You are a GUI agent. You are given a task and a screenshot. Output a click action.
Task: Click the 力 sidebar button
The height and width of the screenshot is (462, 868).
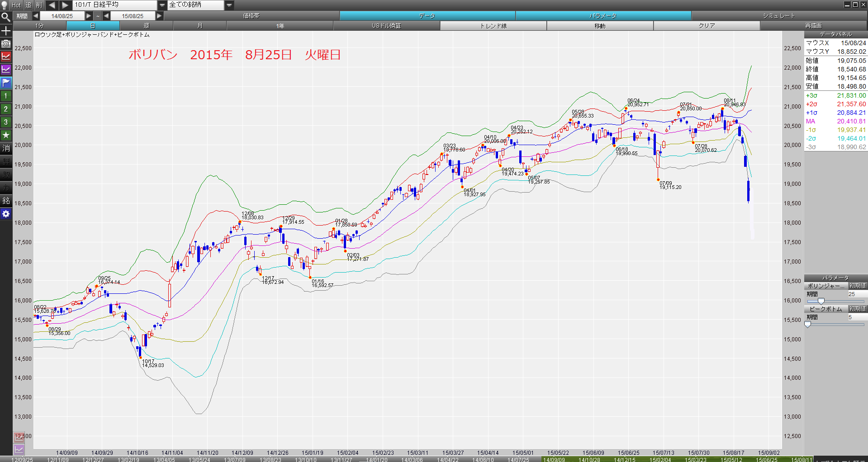(x=6, y=188)
